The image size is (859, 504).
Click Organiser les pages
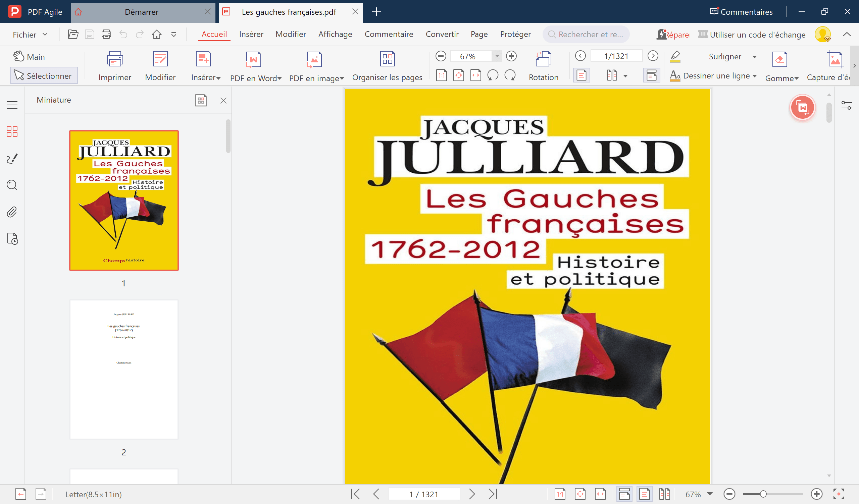387,66
